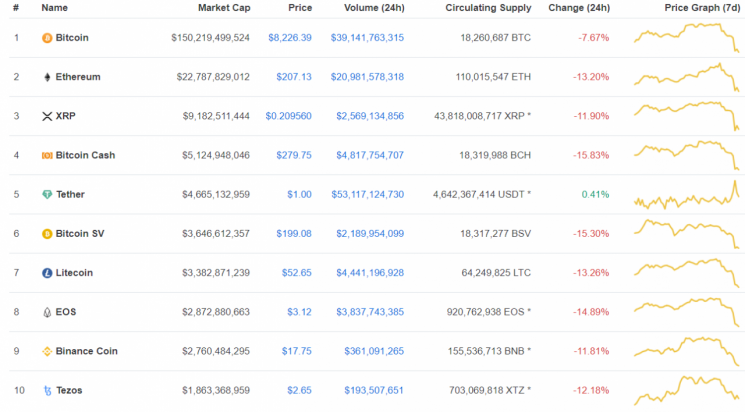Click the Tether logo icon
The image size is (745, 412).
pos(47,194)
